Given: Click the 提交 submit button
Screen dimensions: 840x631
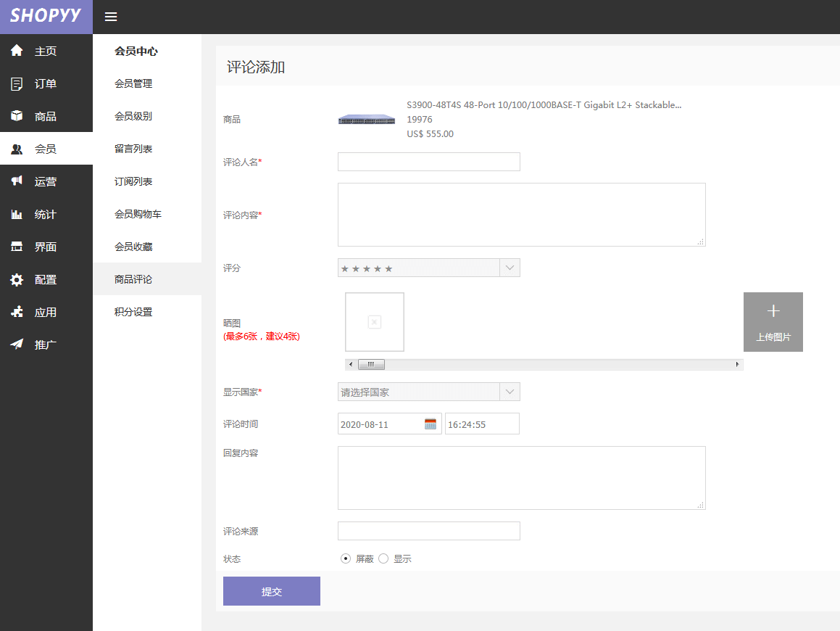Looking at the screenshot, I should click(272, 591).
